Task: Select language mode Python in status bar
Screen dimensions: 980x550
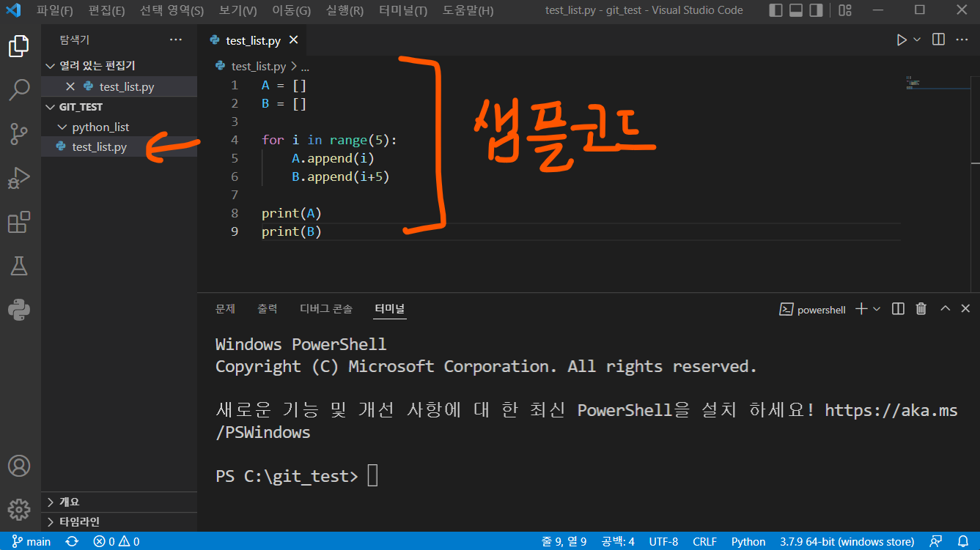Action: 748,541
